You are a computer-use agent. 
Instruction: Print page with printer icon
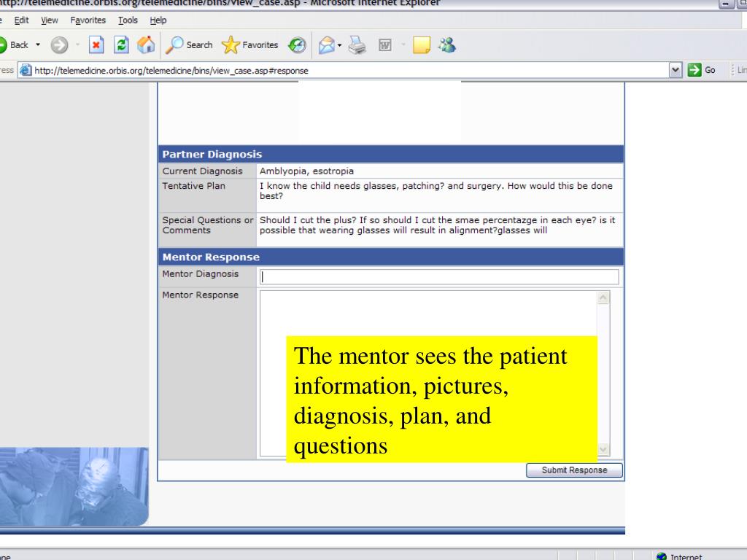coord(357,45)
